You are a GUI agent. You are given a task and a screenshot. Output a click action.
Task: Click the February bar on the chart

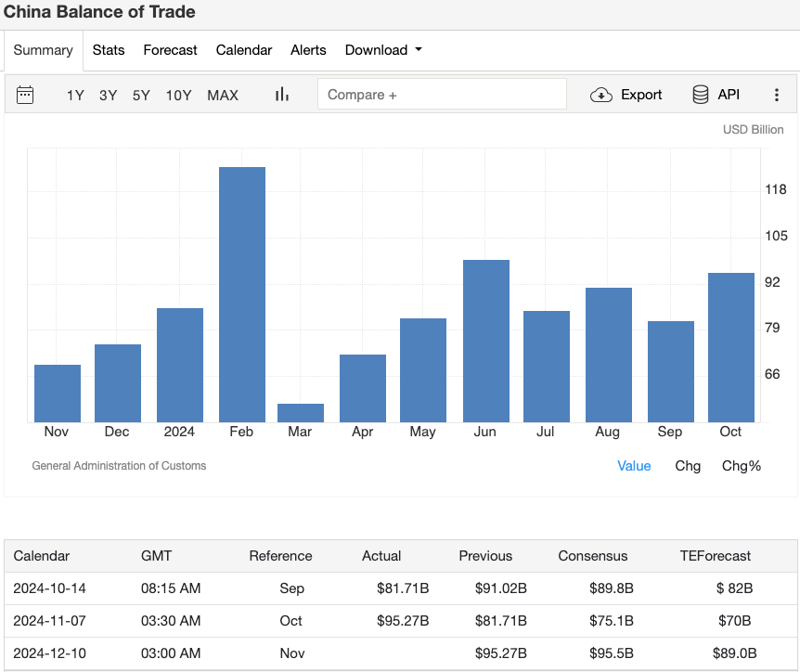[241, 288]
